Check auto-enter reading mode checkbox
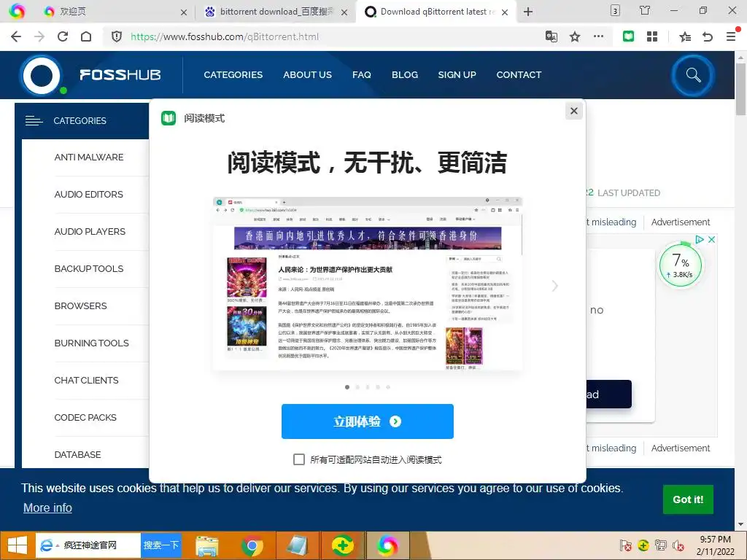 coord(298,459)
